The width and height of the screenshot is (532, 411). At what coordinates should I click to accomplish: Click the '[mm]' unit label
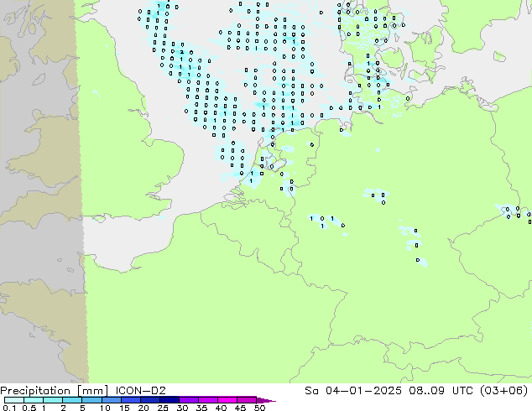coord(92,391)
